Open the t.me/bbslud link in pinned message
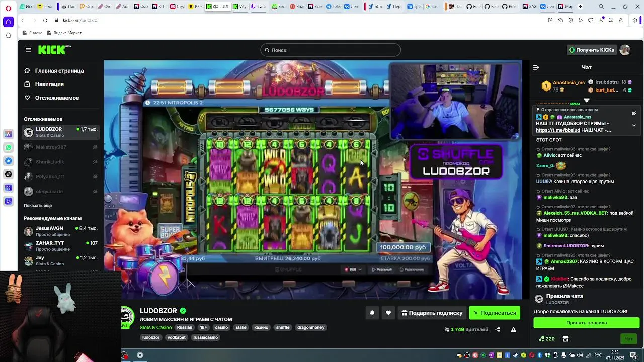644x362 pixels. [x=558, y=130]
